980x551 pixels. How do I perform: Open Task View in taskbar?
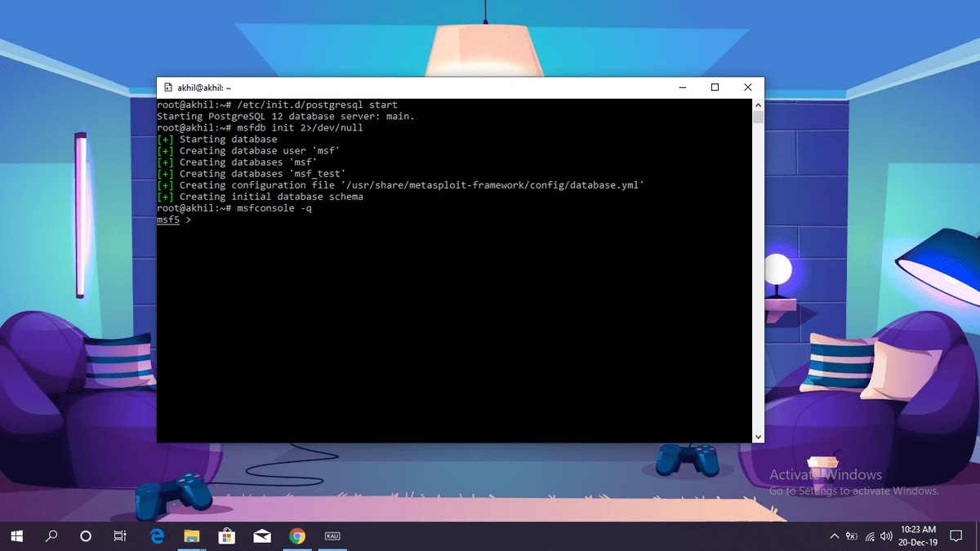tap(120, 536)
